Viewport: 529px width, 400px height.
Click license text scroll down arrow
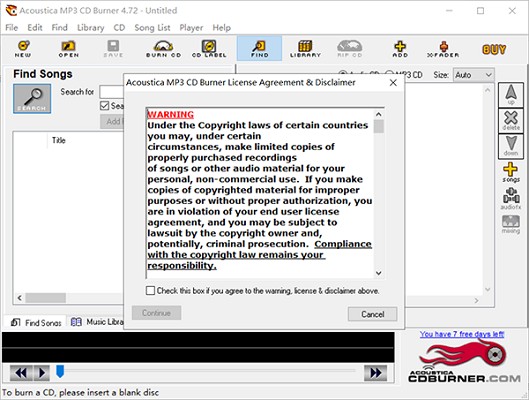coord(379,273)
